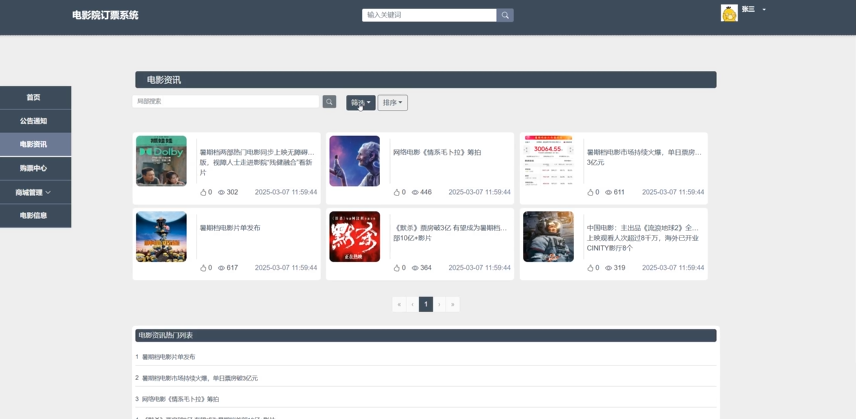Click the local search magnifier button

pos(329,101)
